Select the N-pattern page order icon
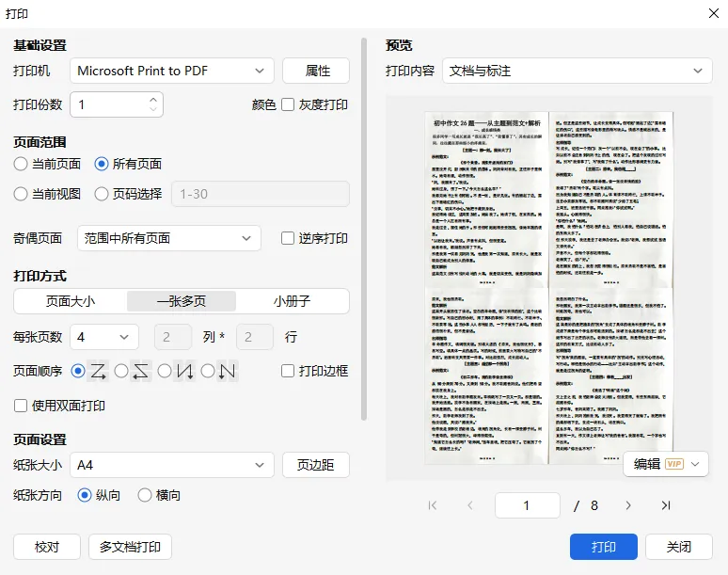728x575 pixels. coord(228,371)
